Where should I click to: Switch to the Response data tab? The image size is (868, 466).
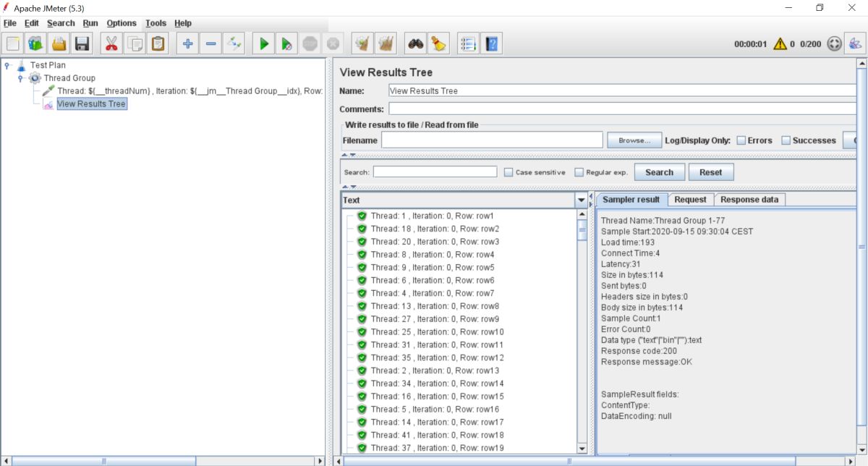tap(749, 200)
